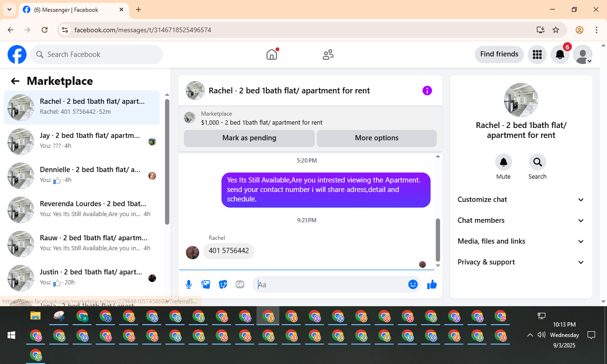Open the account profile dropdown menu
The width and height of the screenshot is (607, 364).
pyautogui.click(x=583, y=55)
